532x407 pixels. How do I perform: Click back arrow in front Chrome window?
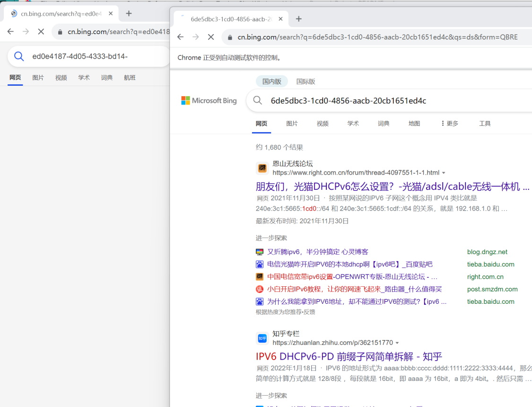click(x=181, y=37)
